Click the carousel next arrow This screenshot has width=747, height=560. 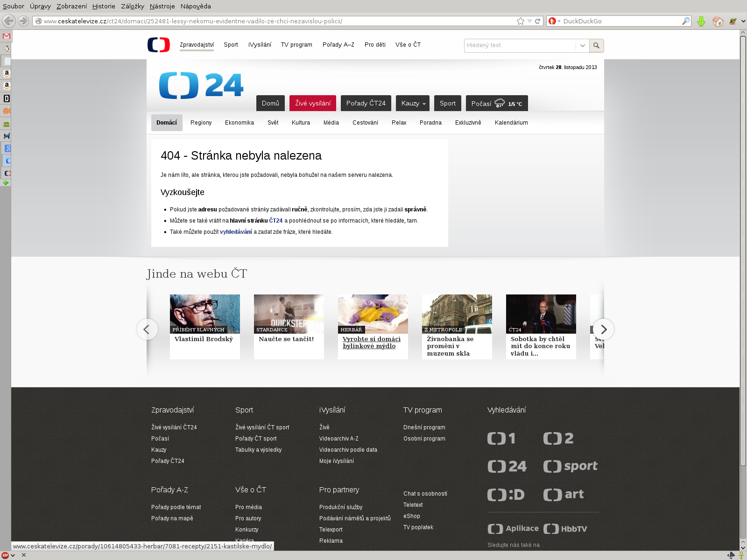(603, 329)
